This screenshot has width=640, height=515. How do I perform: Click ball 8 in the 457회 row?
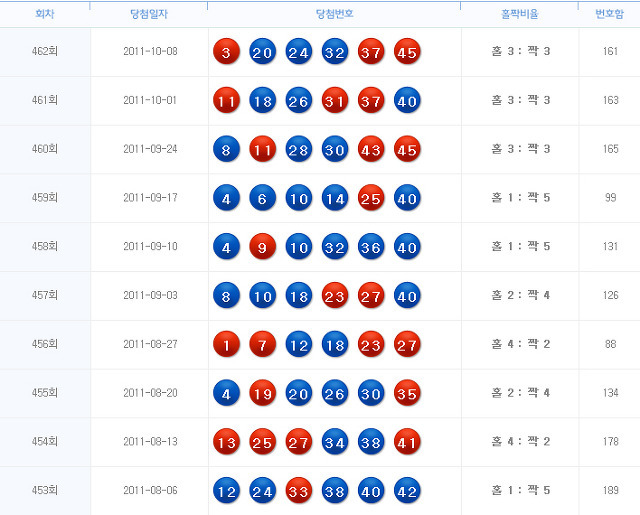click(226, 295)
